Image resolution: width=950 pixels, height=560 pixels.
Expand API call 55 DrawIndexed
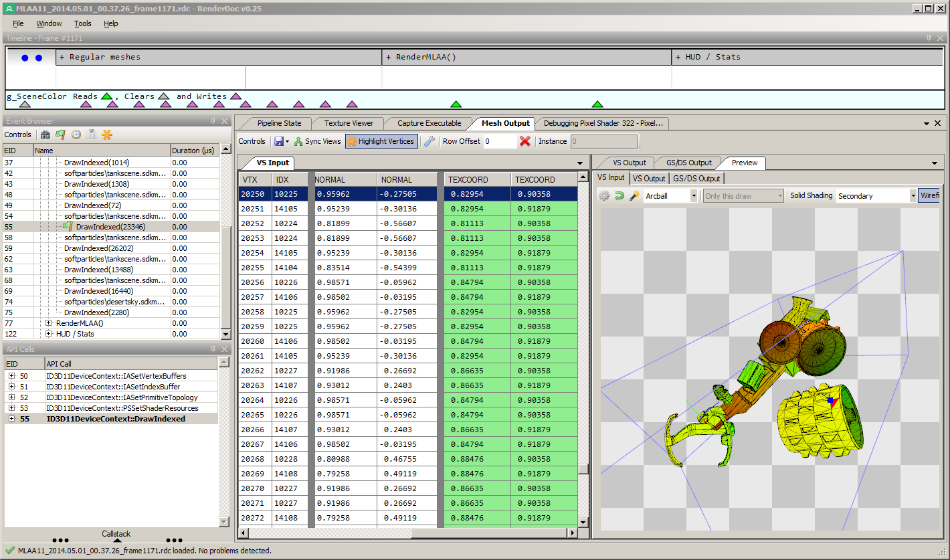11,419
